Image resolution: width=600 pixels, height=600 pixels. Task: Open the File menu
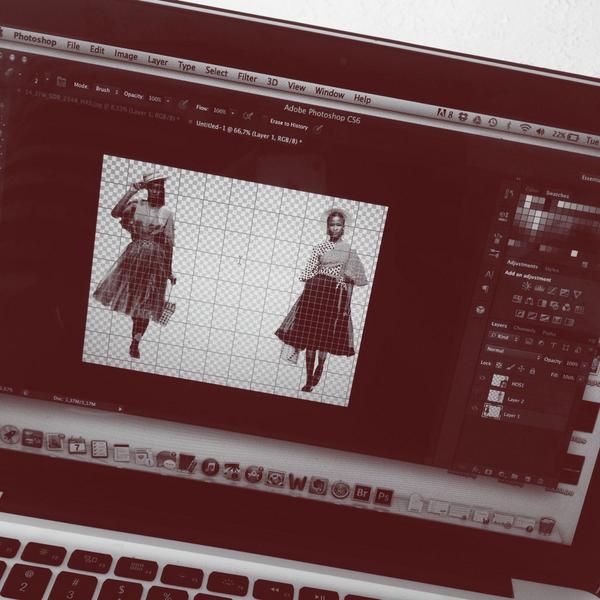coord(73,46)
